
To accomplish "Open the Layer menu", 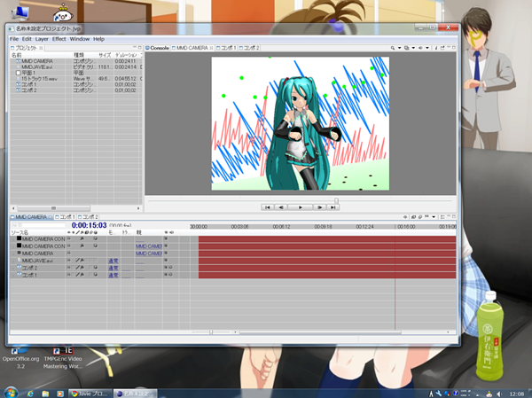I will point(42,39).
